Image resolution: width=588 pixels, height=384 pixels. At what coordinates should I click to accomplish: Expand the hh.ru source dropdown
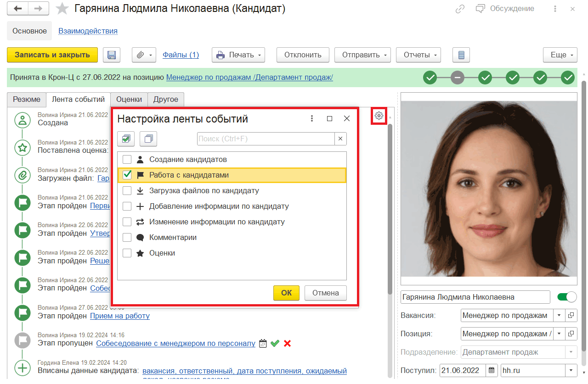pos(571,370)
